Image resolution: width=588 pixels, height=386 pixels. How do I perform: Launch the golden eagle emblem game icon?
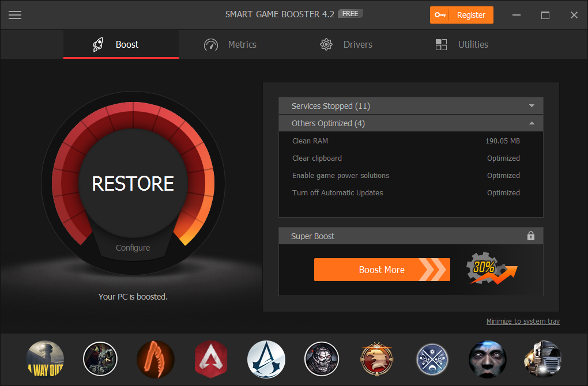point(377,359)
